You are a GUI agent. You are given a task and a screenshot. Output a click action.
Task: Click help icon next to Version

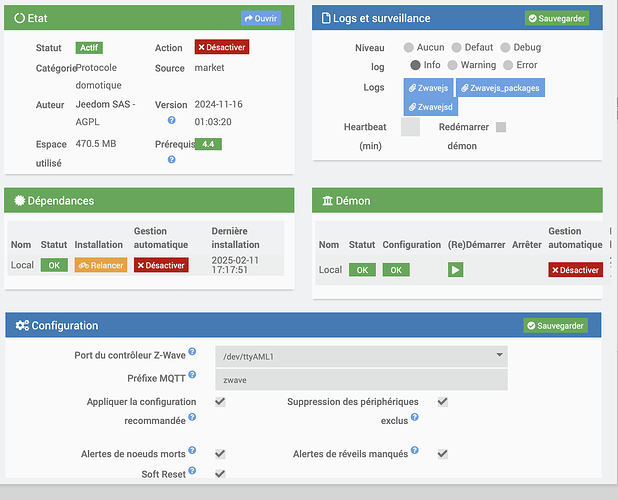coord(171,121)
